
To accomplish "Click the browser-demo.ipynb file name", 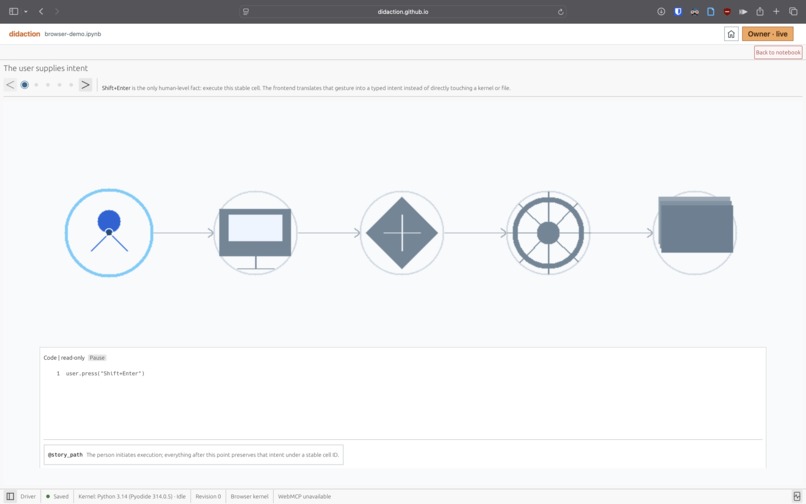I will (x=73, y=34).
